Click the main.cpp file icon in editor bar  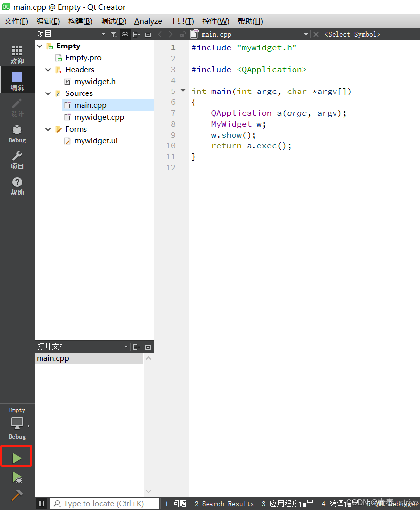tap(194, 34)
